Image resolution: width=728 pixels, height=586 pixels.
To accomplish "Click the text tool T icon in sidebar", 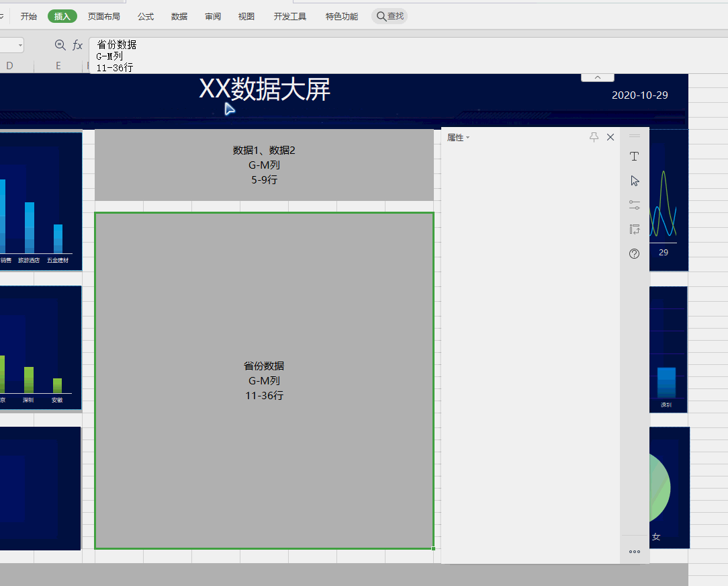I will pyautogui.click(x=634, y=157).
